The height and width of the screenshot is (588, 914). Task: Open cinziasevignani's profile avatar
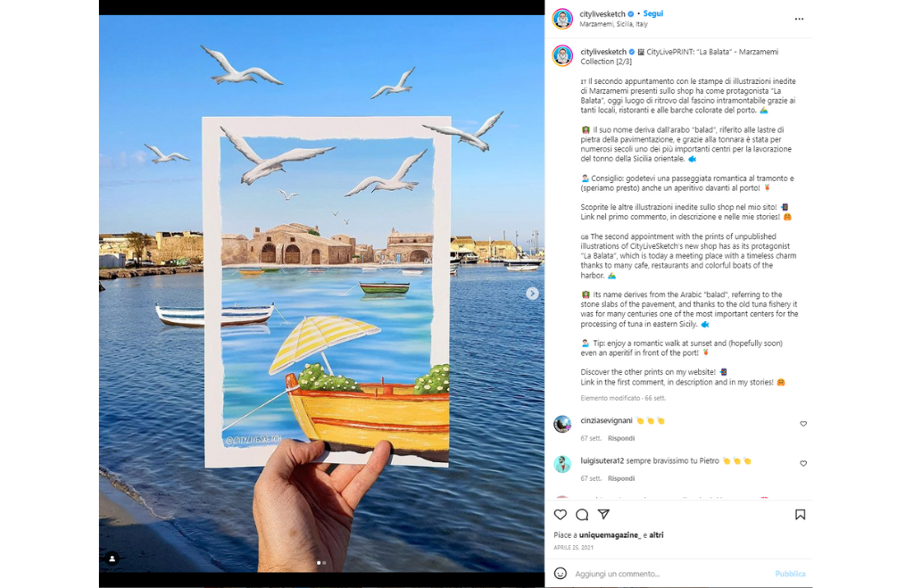562,424
